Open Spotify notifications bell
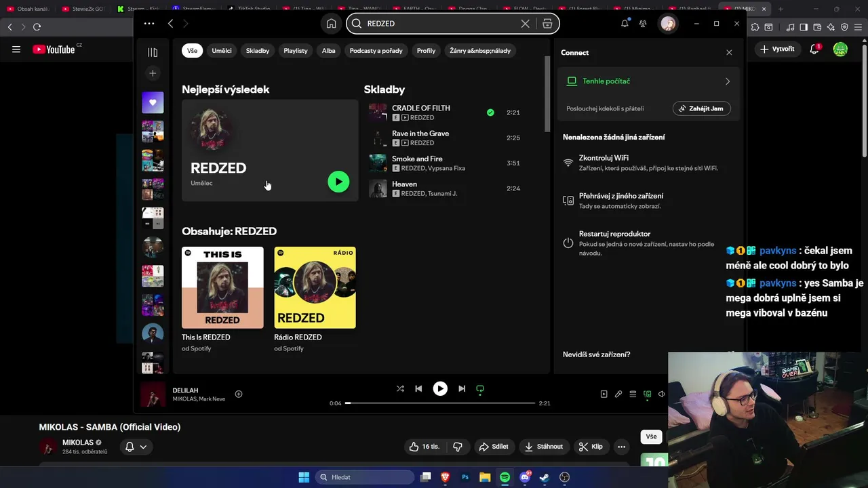The height and width of the screenshot is (488, 868). click(x=625, y=24)
